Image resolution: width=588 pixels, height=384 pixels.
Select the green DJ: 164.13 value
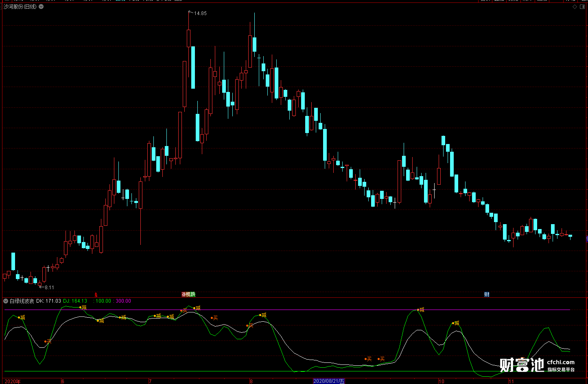coord(75,301)
